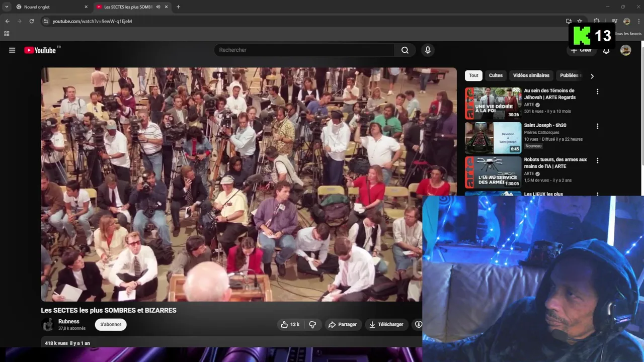Click the Nouveau badge on Saint Joseph
Viewport: 644px width, 362px height.
click(533, 146)
